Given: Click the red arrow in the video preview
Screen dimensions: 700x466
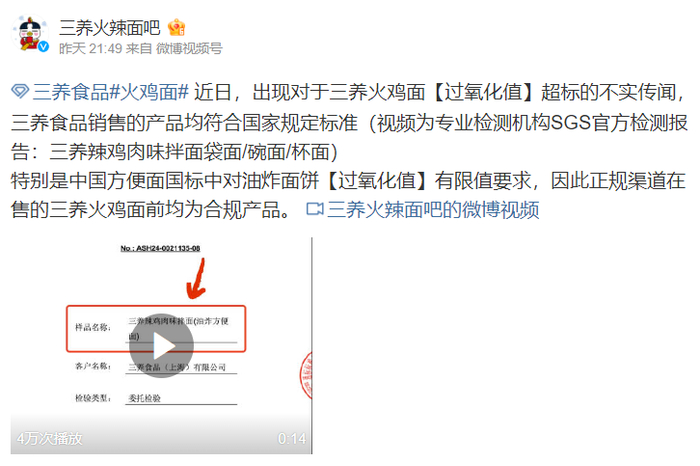Looking at the screenshot, I should (x=196, y=280).
